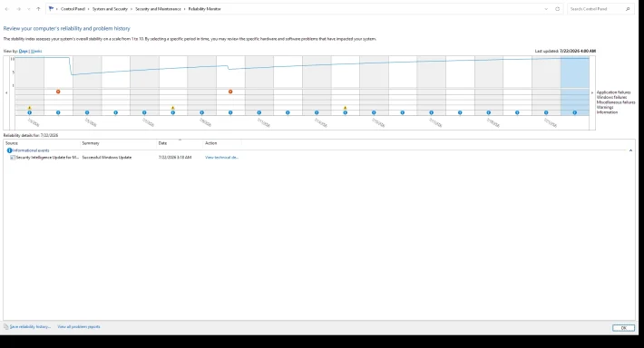Click the Successful Windows Update summary
Viewport: 644px width, 348px height.
click(x=107, y=158)
